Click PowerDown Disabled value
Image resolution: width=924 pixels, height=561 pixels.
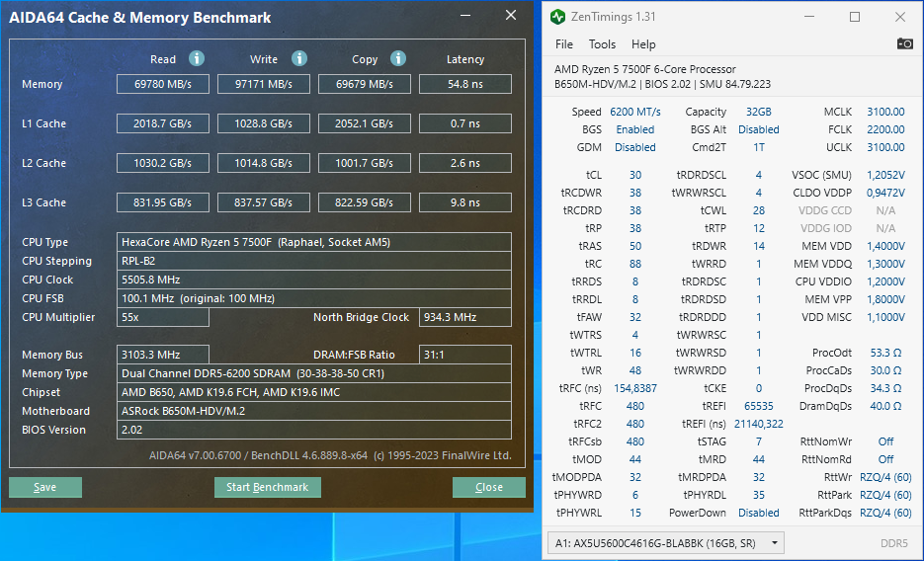759,513
